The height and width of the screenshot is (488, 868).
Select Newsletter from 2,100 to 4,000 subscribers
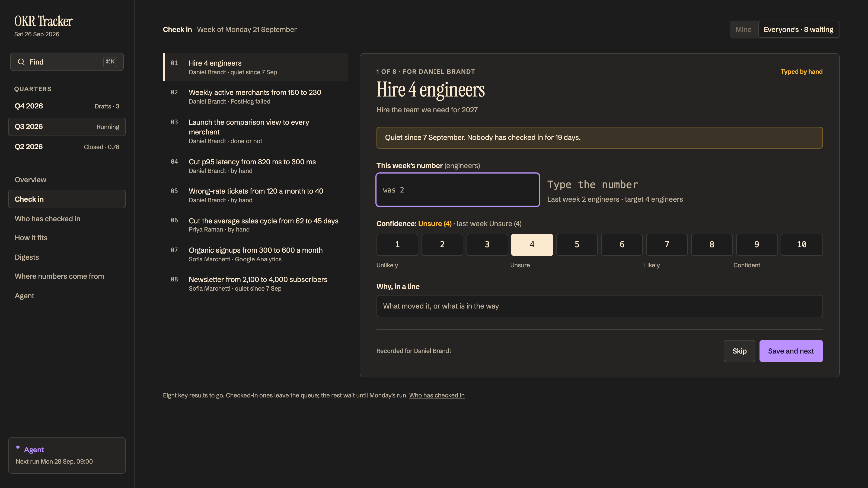coord(256,284)
